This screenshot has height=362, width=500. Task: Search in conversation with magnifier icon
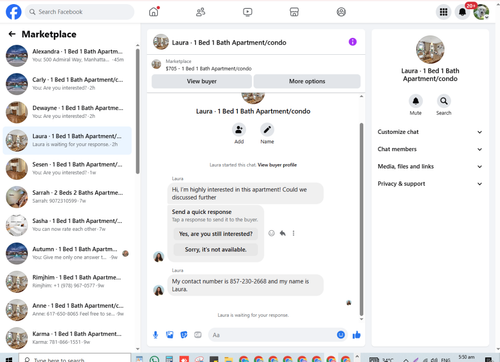(444, 101)
